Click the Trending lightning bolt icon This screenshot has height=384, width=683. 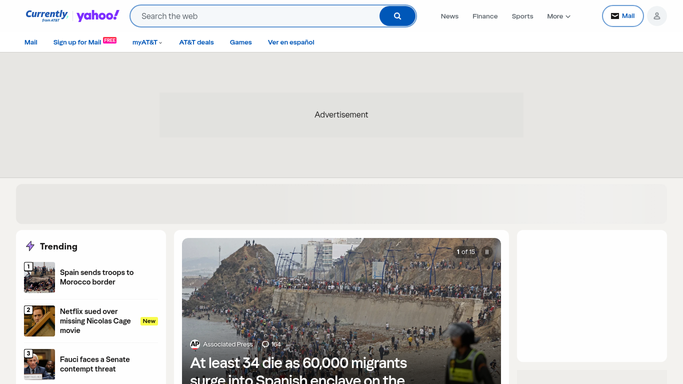tap(30, 246)
